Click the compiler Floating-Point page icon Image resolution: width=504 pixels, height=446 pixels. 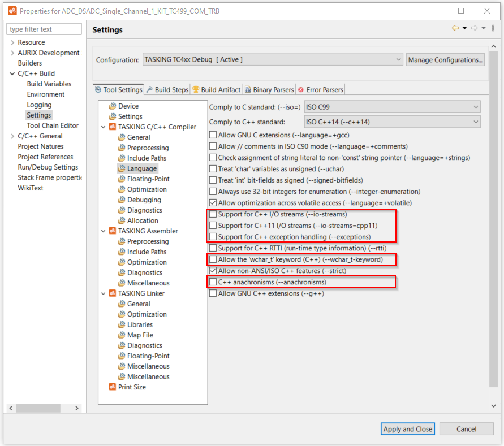pos(121,179)
